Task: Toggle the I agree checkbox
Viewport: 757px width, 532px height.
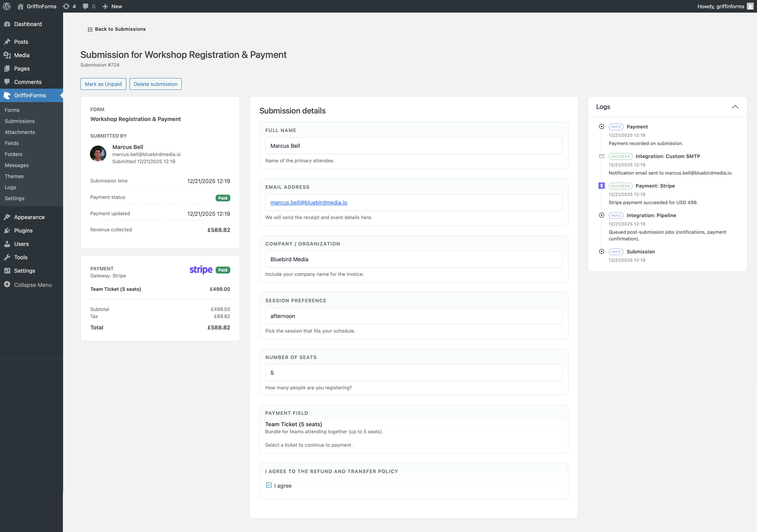Action: pyautogui.click(x=269, y=485)
